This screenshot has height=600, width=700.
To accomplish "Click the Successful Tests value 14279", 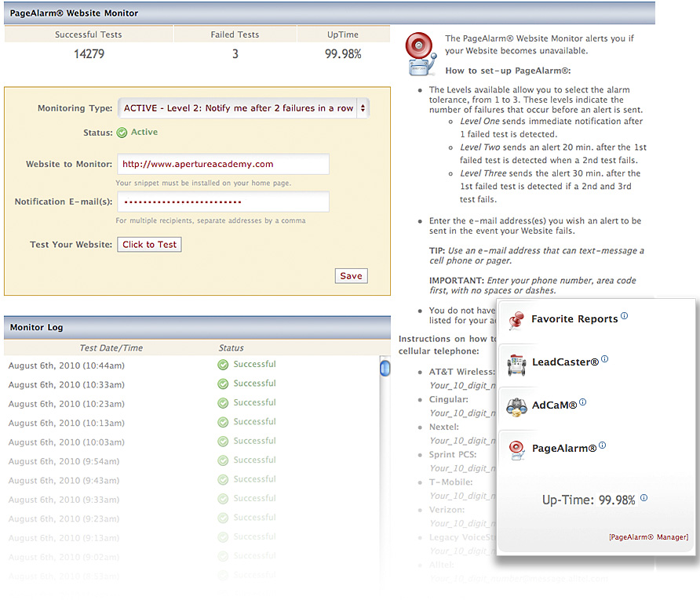I will [x=89, y=54].
